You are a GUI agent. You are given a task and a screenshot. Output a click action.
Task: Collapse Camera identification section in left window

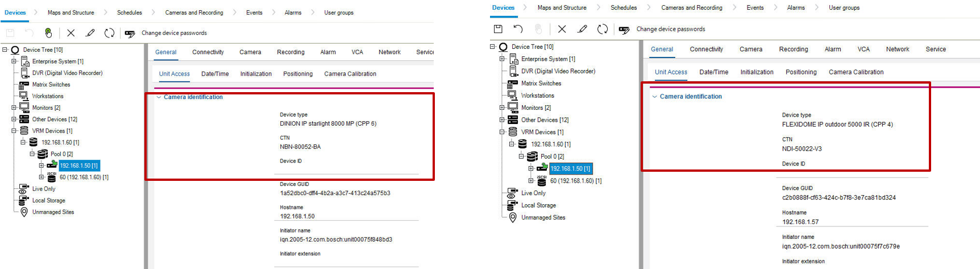click(159, 97)
